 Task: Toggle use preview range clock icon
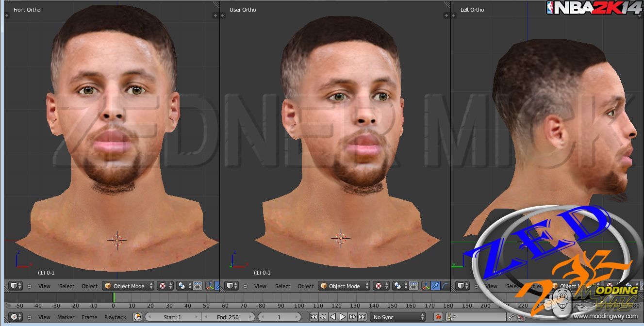(x=137, y=317)
